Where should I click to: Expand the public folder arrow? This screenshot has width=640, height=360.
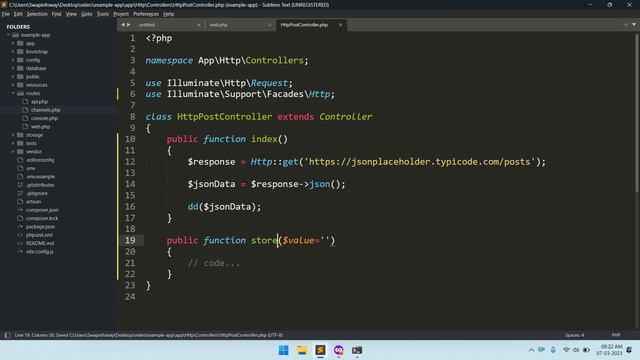pyautogui.click(x=13, y=76)
